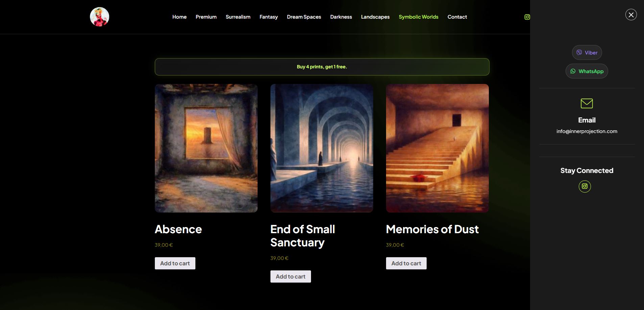This screenshot has height=310, width=644.
Task: Add End of Small Sanctuary to cart
Action: pos(290,276)
